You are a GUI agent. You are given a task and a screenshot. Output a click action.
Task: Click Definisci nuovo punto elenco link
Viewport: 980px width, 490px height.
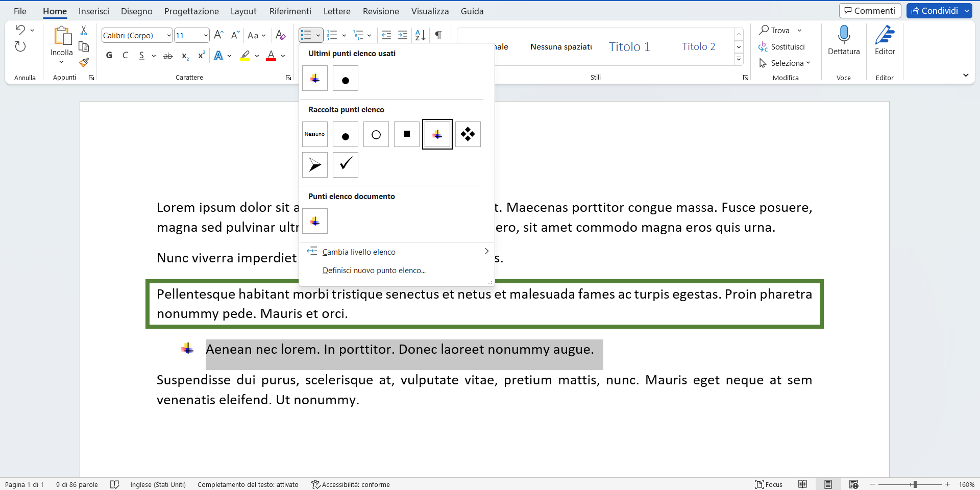pyautogui.click(x=374, y=271)
